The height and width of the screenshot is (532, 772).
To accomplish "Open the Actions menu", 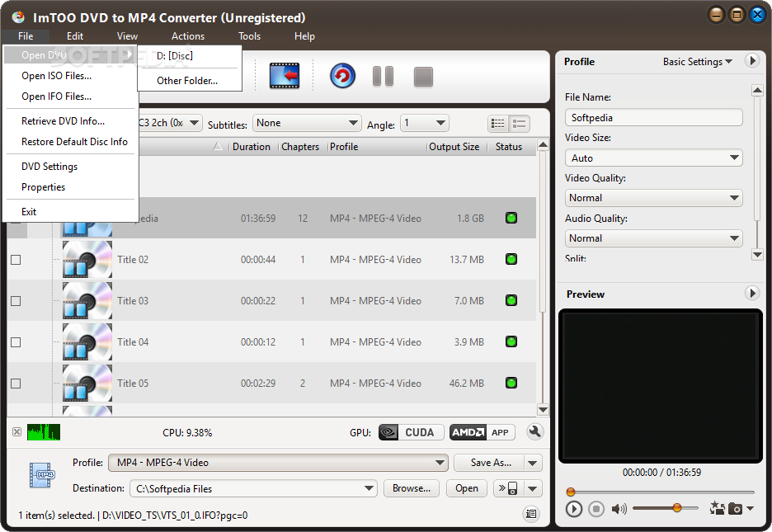I will [x=187, y=36].
